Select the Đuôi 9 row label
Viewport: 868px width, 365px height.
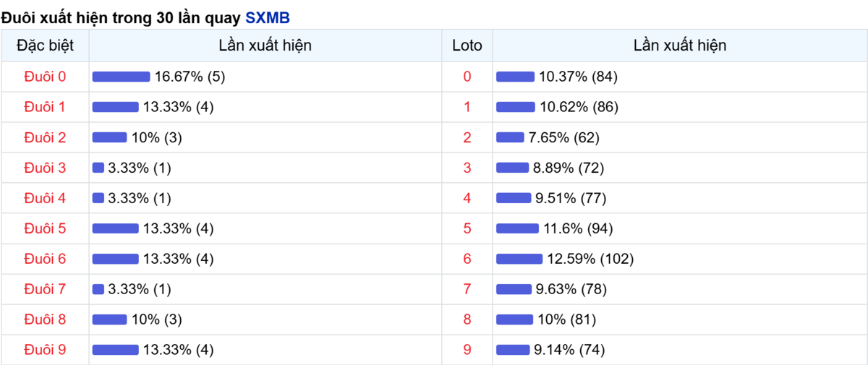pyautogui.click(x=45, y=350)
